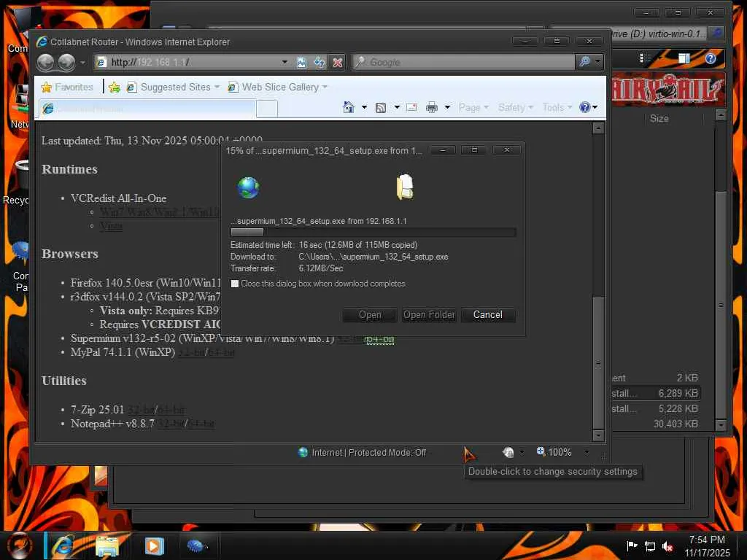Click 'Internet | Protected Mode: Off' status
This screenshot has width=747, height=560.
(362, 452)
